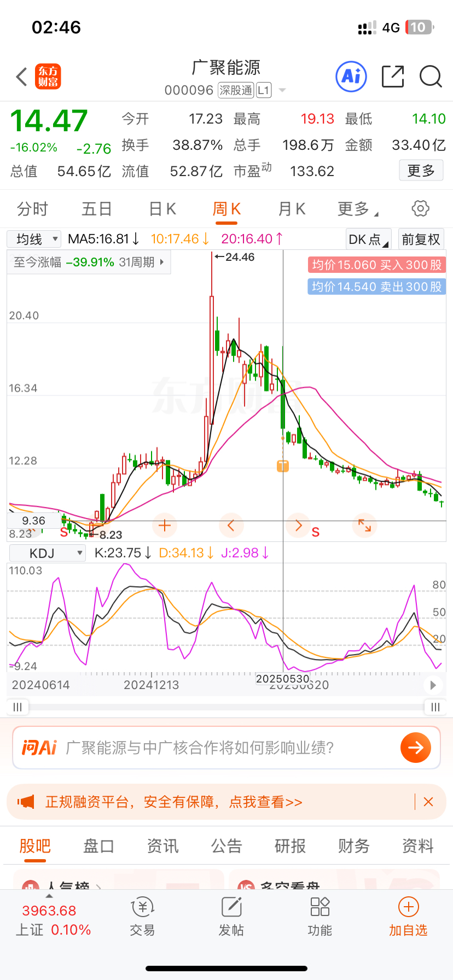Tap the 深股通 badge

click(x=236, y=90)
